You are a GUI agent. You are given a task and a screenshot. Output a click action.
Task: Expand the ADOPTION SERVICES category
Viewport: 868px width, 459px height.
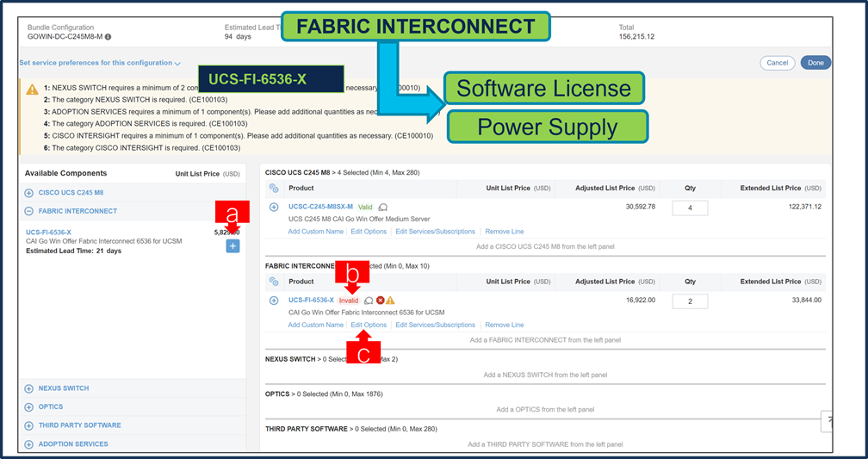coord(28,444)
